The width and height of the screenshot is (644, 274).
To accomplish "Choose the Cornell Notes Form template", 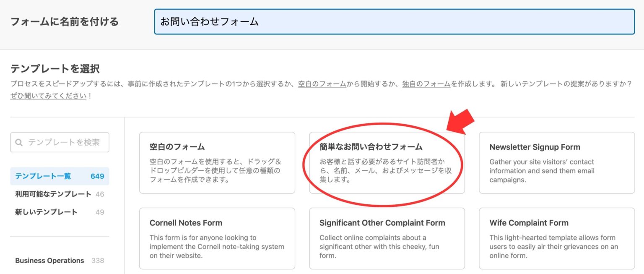I will [x=217, y=238].
